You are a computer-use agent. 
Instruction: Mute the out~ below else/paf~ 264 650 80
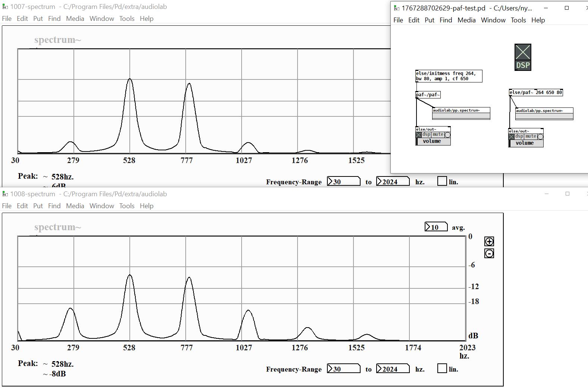tap(531, 137)
